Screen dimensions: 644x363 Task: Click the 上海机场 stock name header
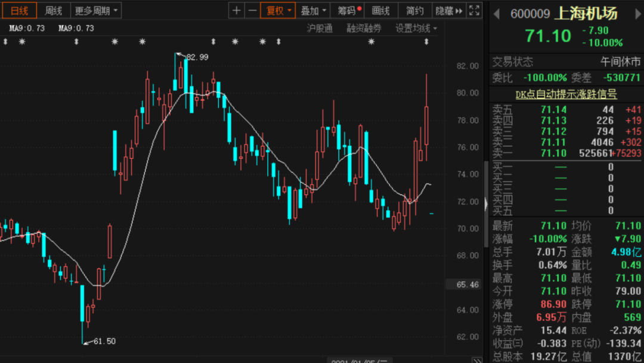click(x=586, y=14)
